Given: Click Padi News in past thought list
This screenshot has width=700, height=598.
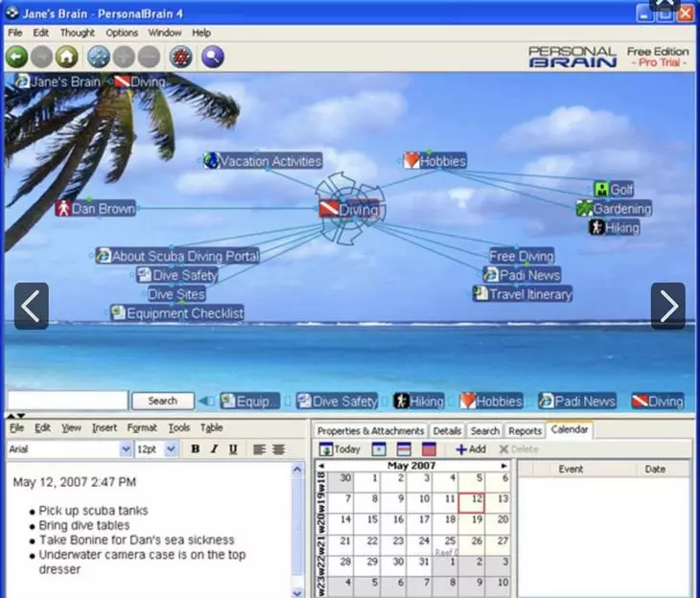Looking at the screenshot, I should pos(577,401).
